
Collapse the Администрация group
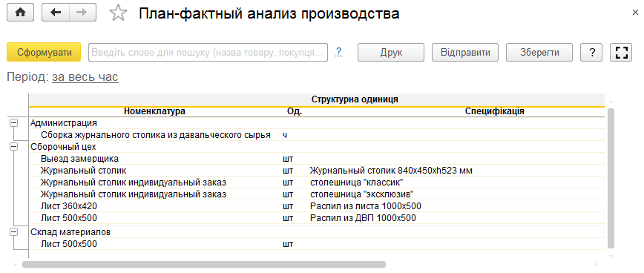click(x=13, y=122)
